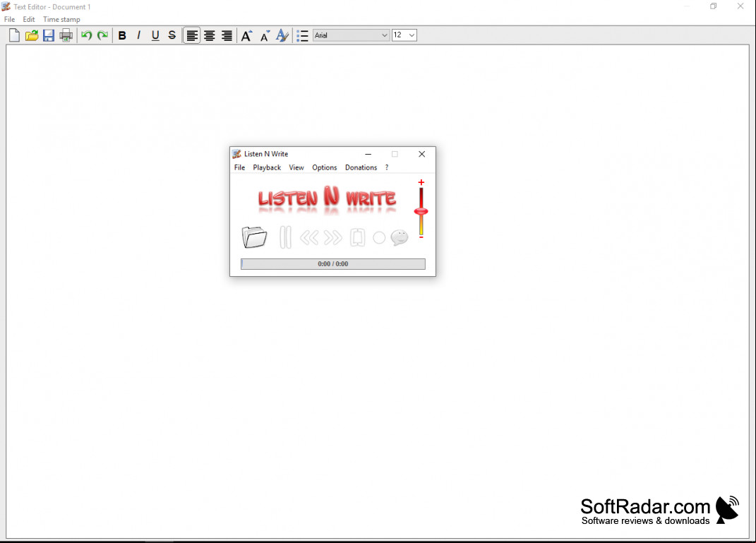The width and height of the screenshot is (756, 543).
Task: Open the Text Editor File menu
Action: [x=10, y=19]
